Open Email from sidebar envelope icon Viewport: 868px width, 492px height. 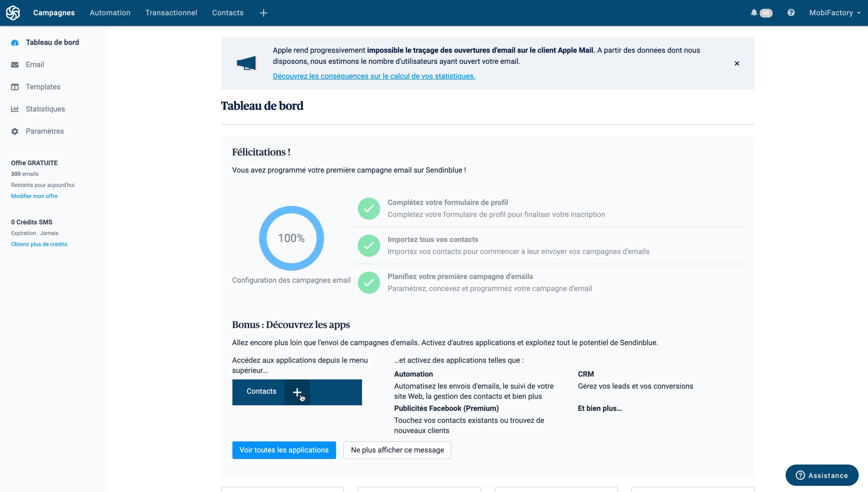(15, 64)
